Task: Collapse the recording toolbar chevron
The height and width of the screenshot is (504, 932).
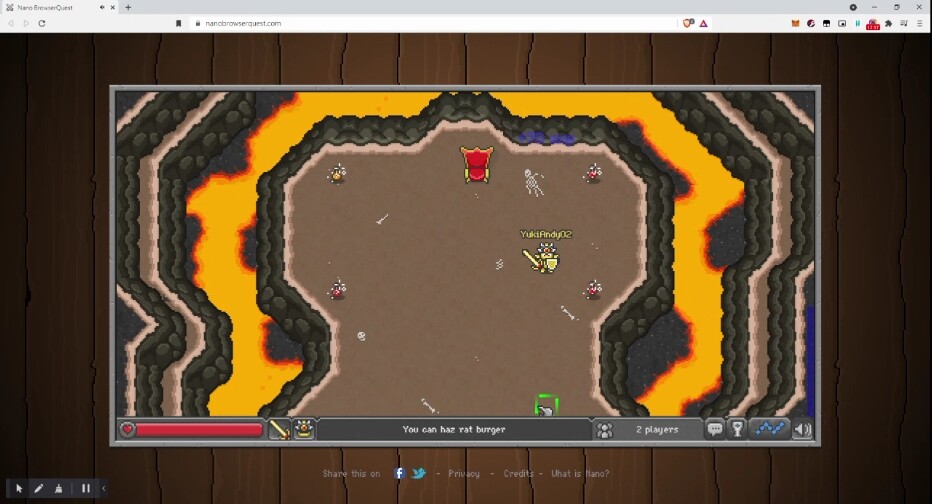Action: coord(103,489)
